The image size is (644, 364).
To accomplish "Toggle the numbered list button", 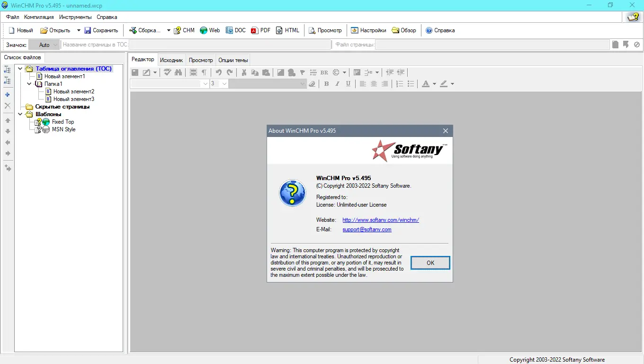I will [399, 84].
